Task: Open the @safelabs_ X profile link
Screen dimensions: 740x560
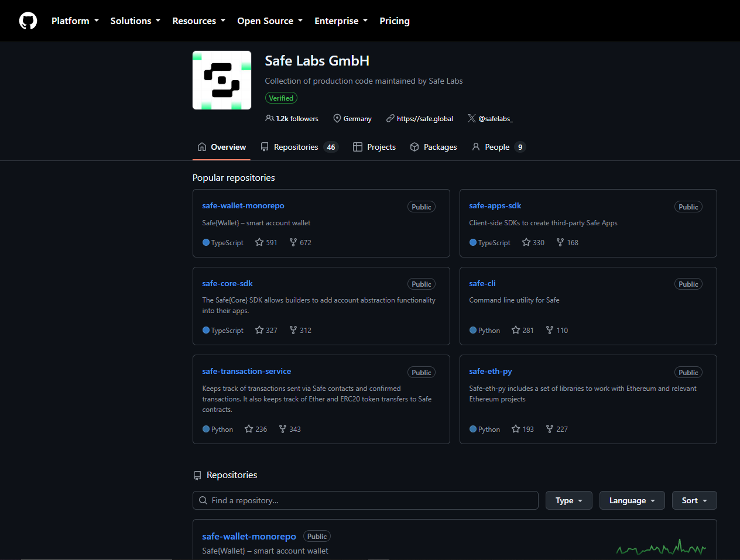Action: pos(495,118)
